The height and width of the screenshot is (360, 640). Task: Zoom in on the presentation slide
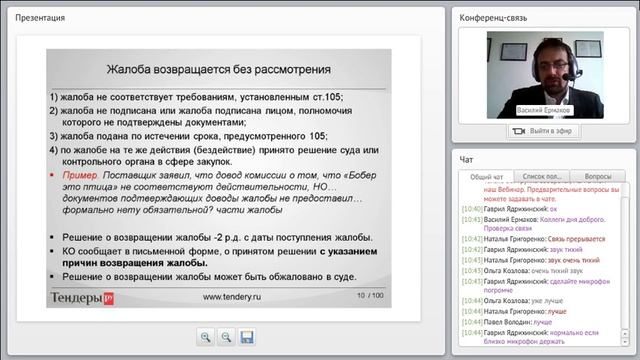[205, 337]
